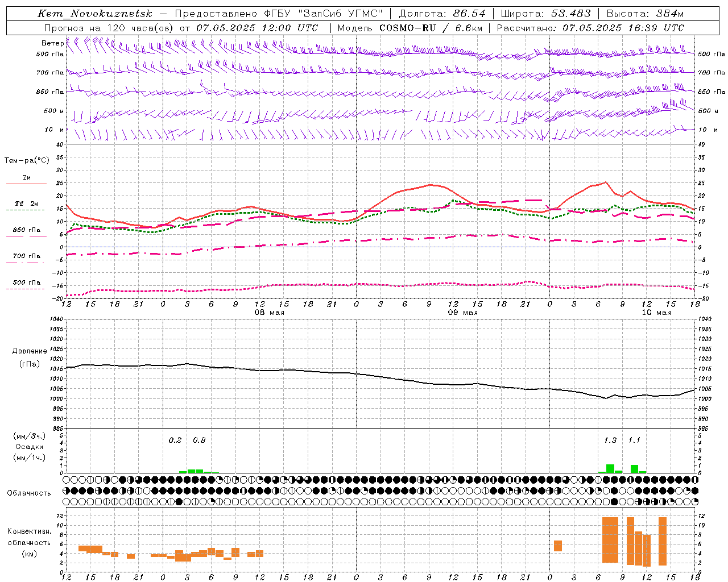This screenshot has height=582, width=728.
Task: Click the 09 мая date label
Action: [x=463, y=313]
